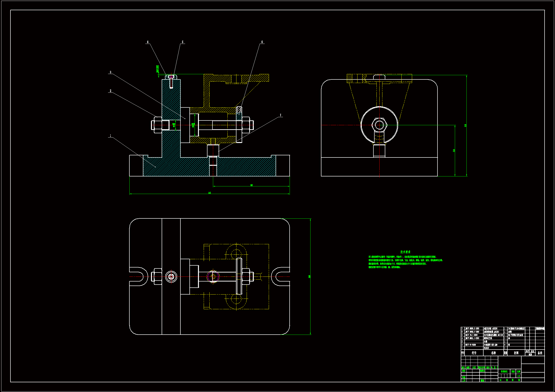Screen dimensions: 555x392
Task: Select the 345 overall length dimension text
Action: click(x=210, y=193)
